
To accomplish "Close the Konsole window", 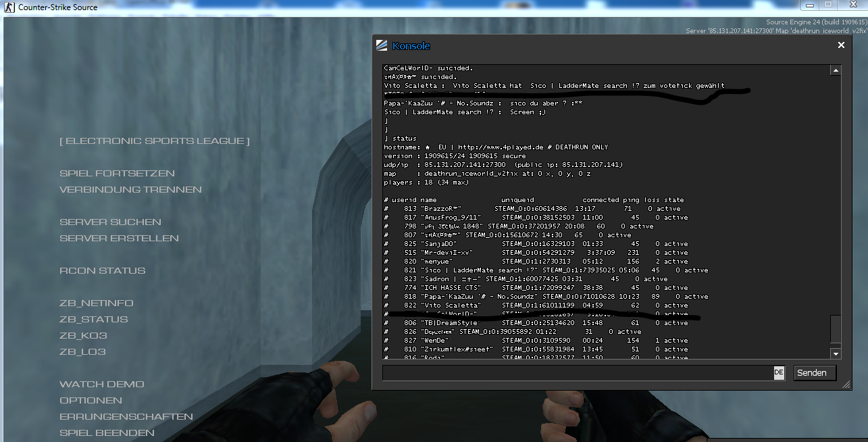I will click(841, 45).
